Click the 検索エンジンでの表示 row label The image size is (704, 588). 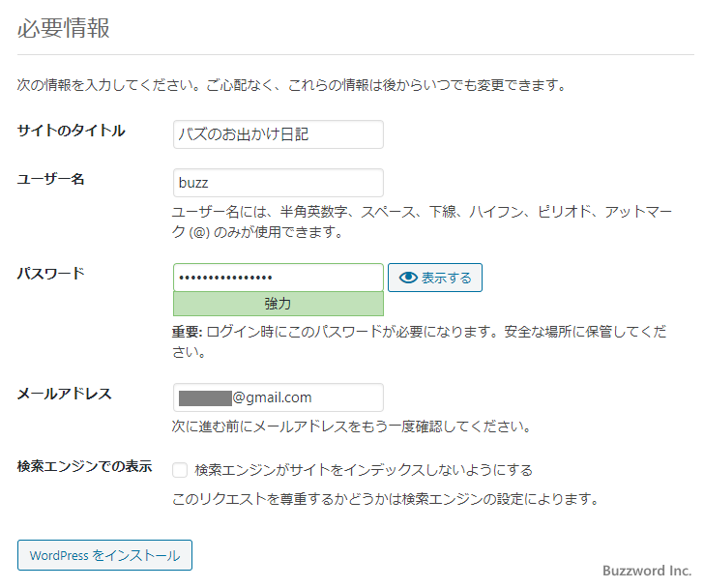85,466
